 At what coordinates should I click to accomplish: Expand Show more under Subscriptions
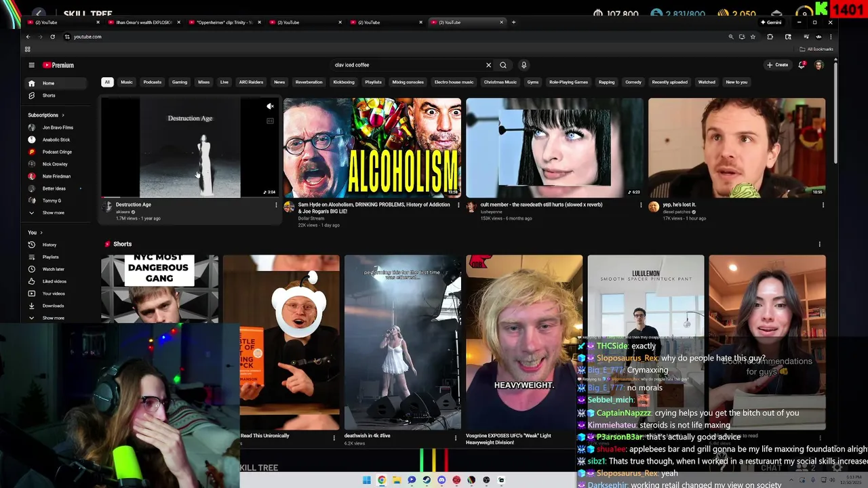pyautogui.click(x=53, y=213)
